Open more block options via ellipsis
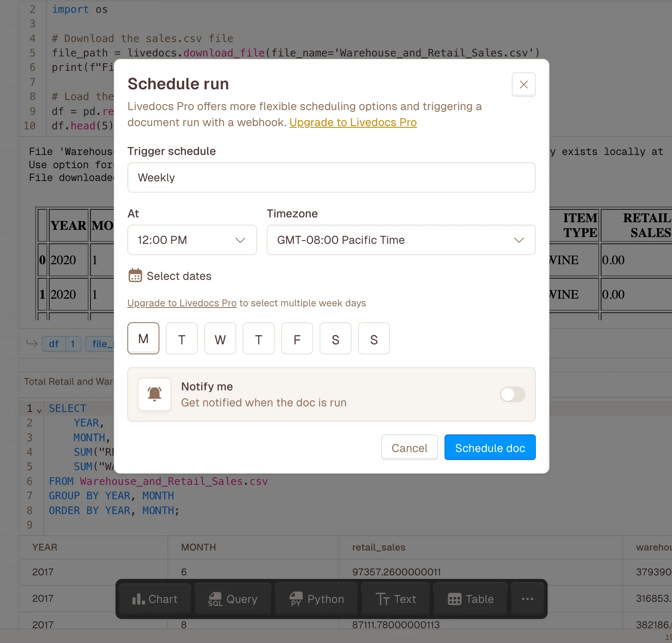Viewport: 672px width, 643px height. click(527, 599)
